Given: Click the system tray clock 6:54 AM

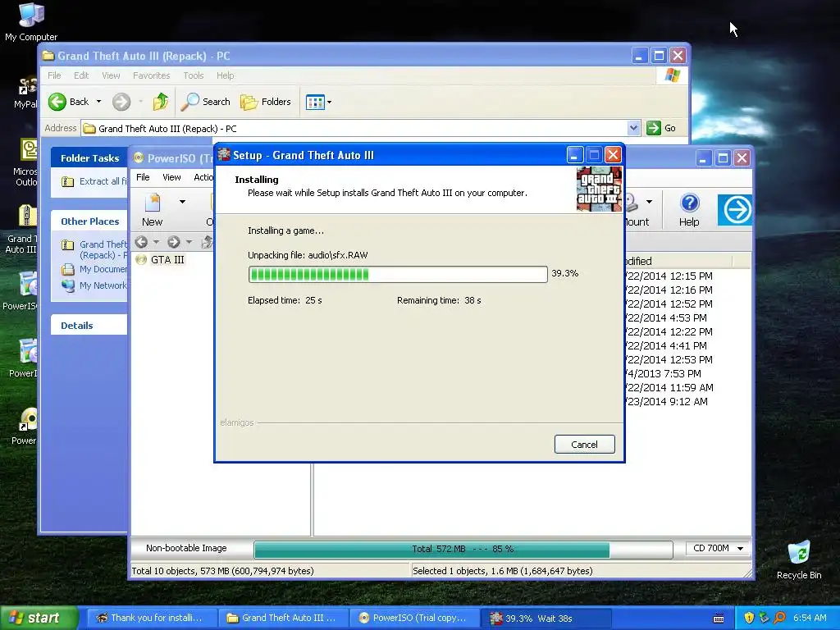Looking at the screenshot, I should coord(810,618).
